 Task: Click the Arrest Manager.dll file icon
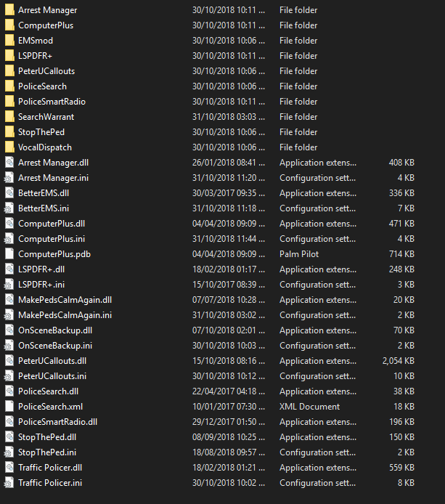[9, 163]
